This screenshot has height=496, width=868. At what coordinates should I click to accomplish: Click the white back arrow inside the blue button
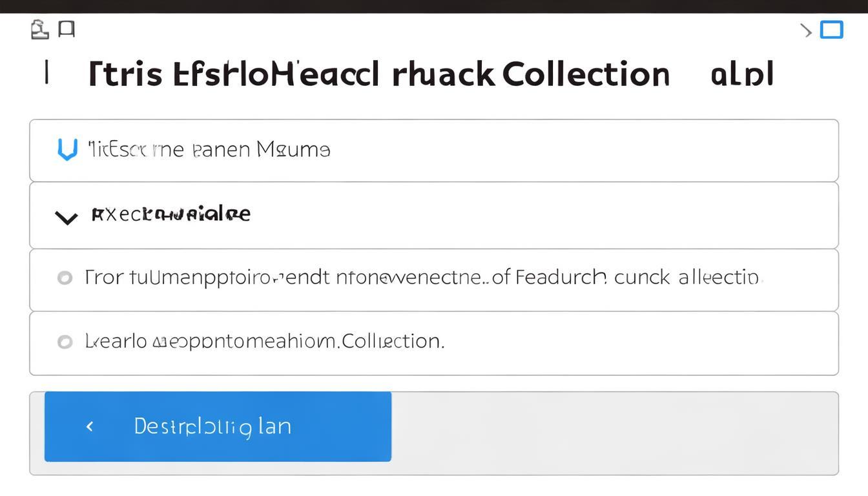pos(90,426)
